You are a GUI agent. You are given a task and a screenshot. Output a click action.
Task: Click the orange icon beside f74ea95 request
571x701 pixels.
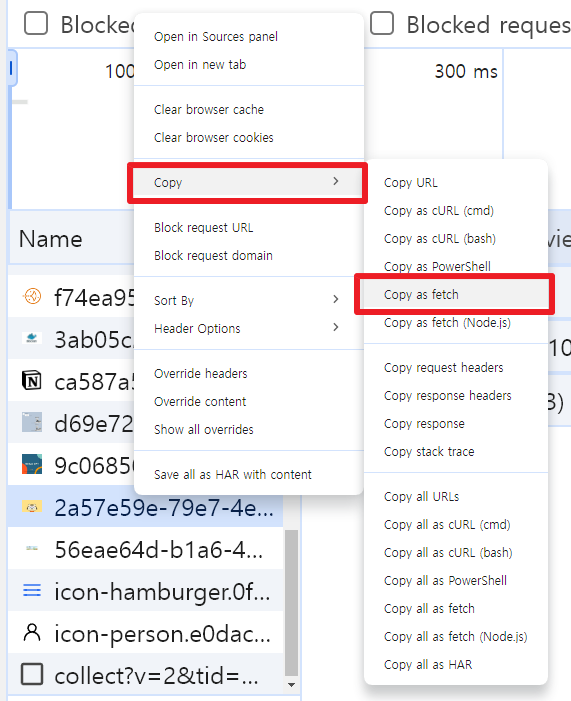click(x=32, y=296)
